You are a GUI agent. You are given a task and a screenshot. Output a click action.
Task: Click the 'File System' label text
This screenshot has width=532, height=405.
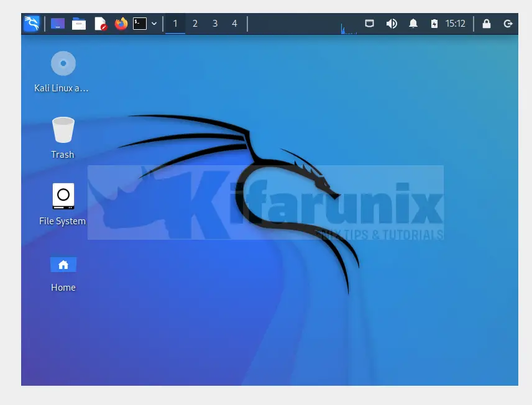(x=62, y=221)
